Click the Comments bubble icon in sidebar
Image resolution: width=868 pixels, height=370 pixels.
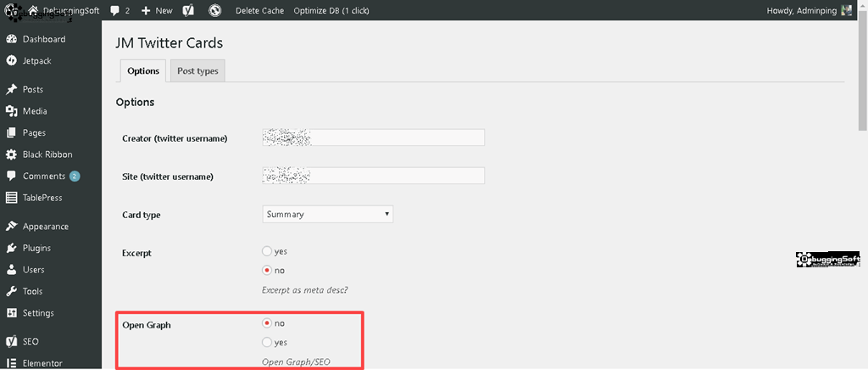11,177
